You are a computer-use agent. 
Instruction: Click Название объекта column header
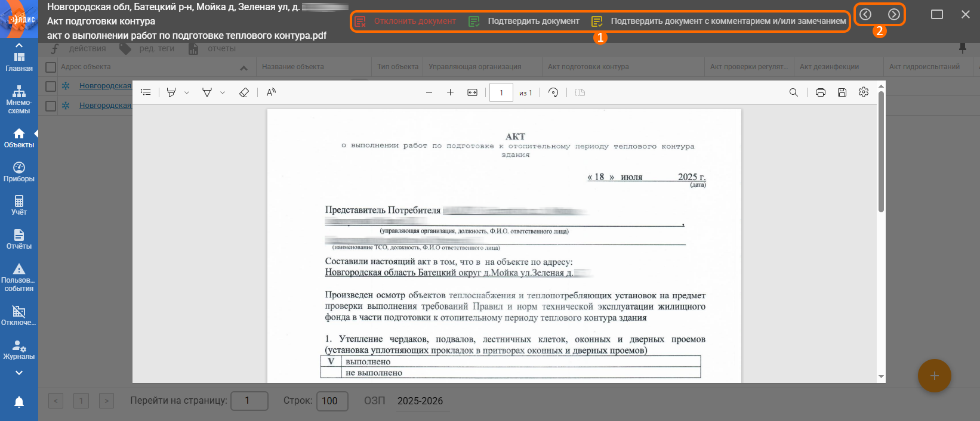click(293, 67)
